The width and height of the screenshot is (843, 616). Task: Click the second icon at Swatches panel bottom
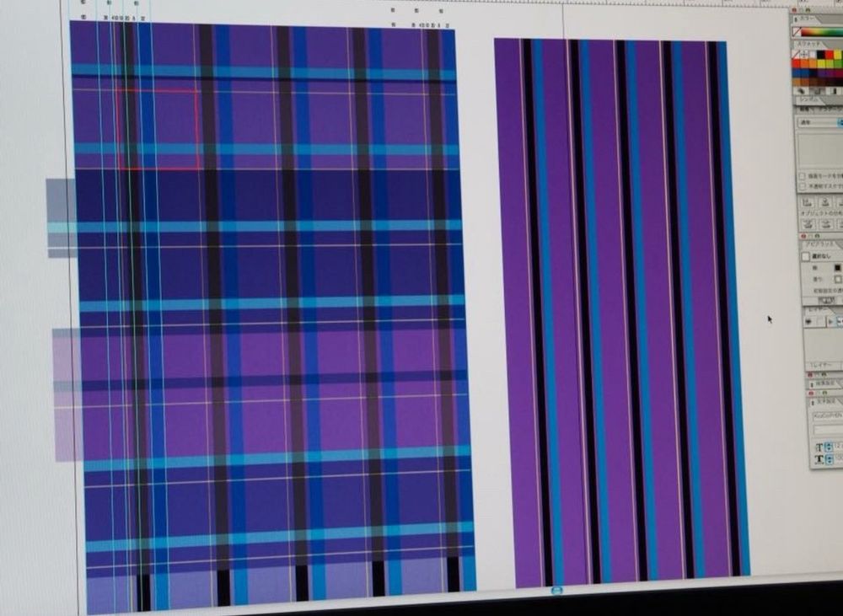tap(817, 91)
